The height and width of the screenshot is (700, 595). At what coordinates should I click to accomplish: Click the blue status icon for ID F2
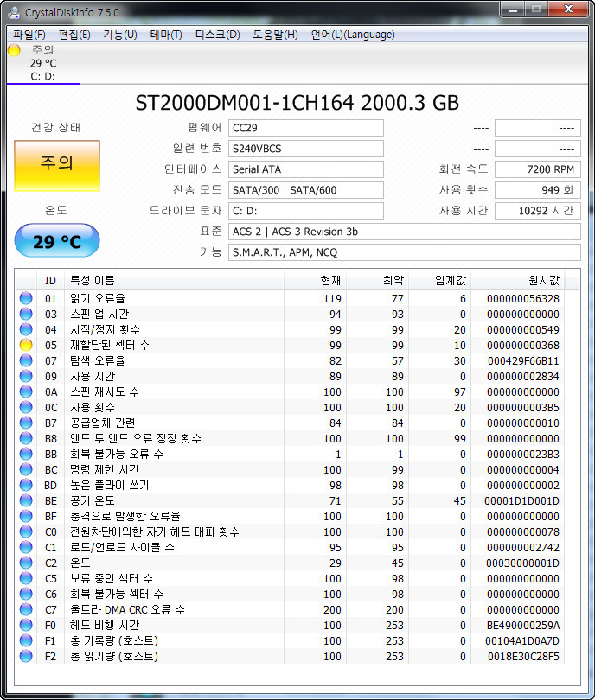(26, 656)
